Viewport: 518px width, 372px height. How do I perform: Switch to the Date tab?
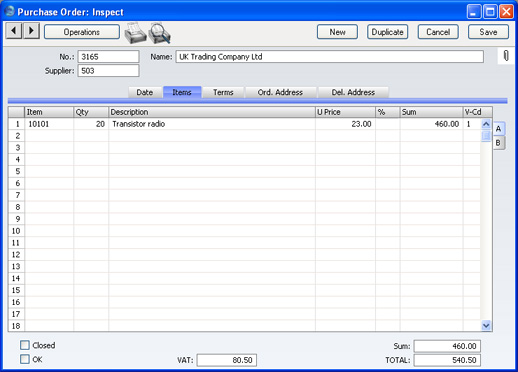pyautogui.click(x=145, y=92)
